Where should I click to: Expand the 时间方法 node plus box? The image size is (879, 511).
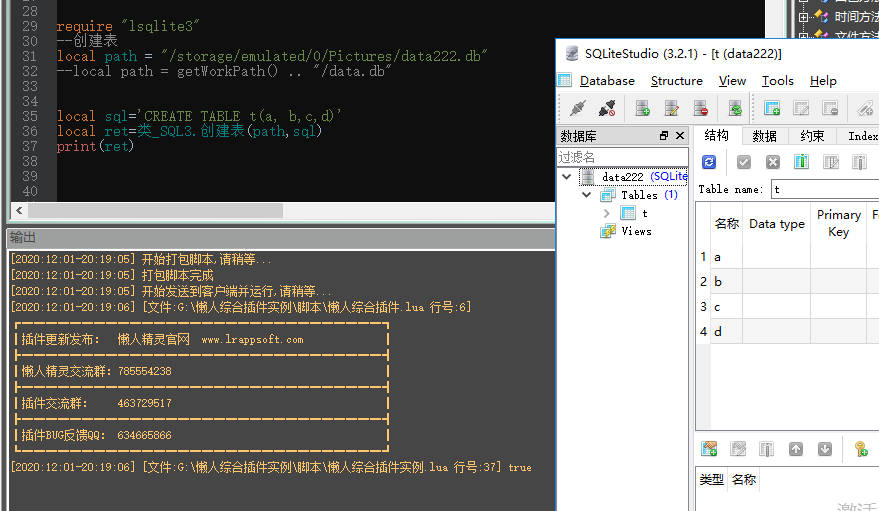click(803, 17)
